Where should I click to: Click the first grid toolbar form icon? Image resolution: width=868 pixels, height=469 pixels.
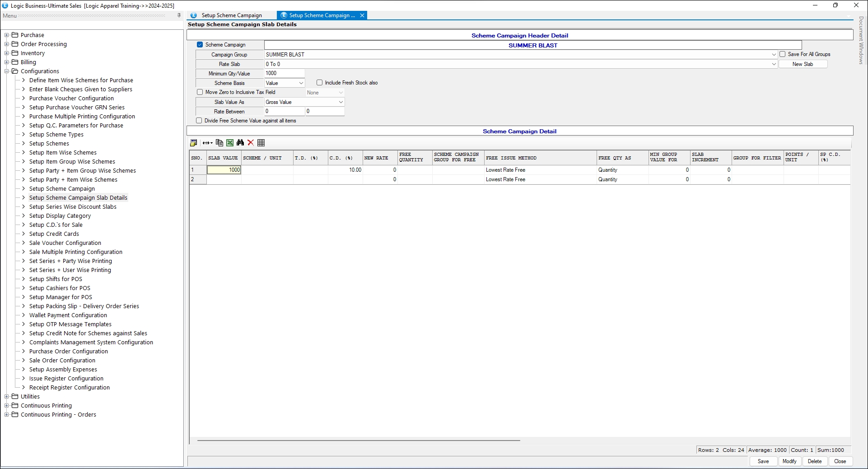tap(194, 143)
